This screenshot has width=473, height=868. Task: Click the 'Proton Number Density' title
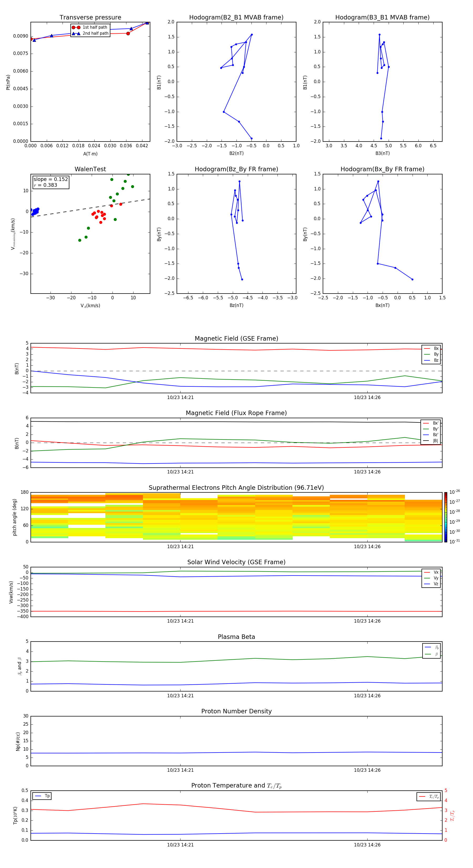[x=236, y=711]
